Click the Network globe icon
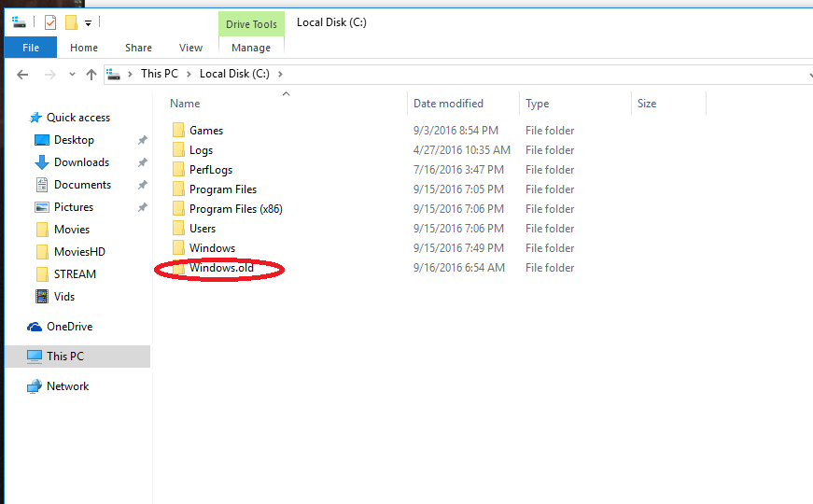 [35, 386]
